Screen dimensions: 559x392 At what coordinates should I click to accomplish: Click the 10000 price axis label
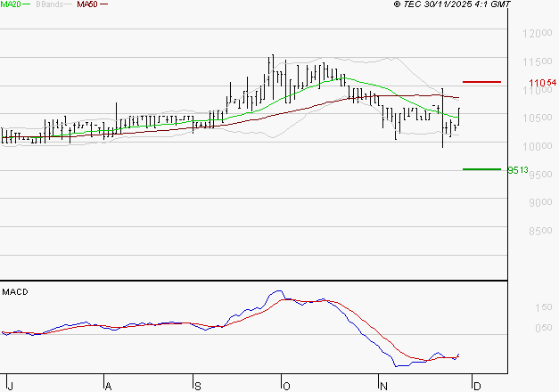(x=538, y=146)
